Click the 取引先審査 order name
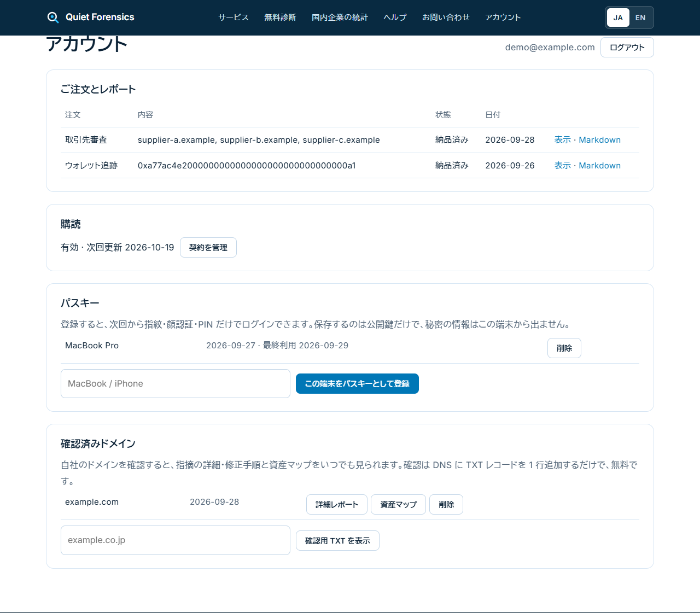The image size is (700, 613). click(86, 140)
